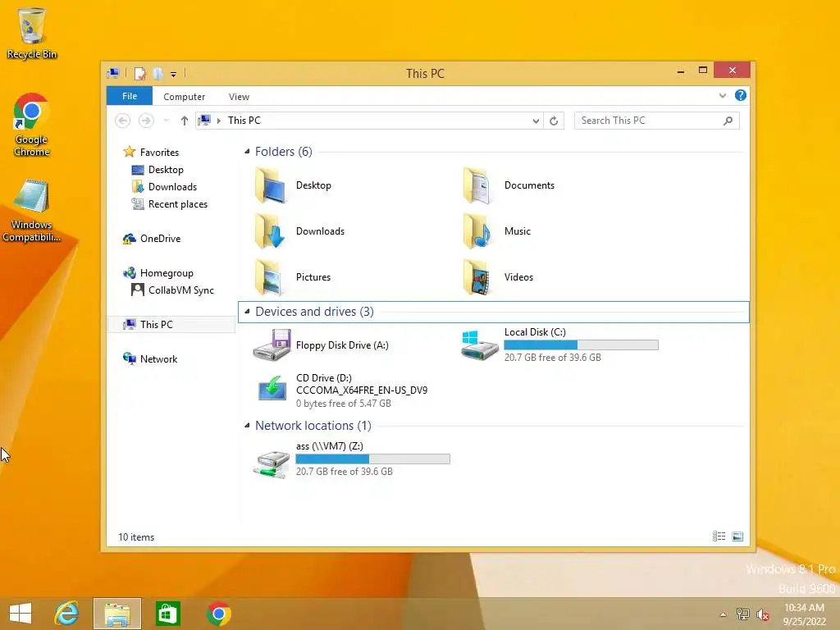Click the New folder quick access icon

[x=157, y=73]
